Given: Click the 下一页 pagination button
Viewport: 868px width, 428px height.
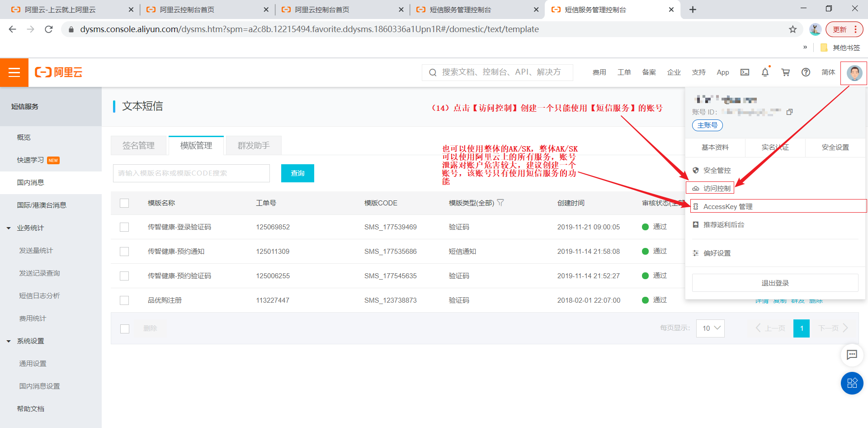Looking at the screenshot, I should pyautogui.click(x=833, y=328).
